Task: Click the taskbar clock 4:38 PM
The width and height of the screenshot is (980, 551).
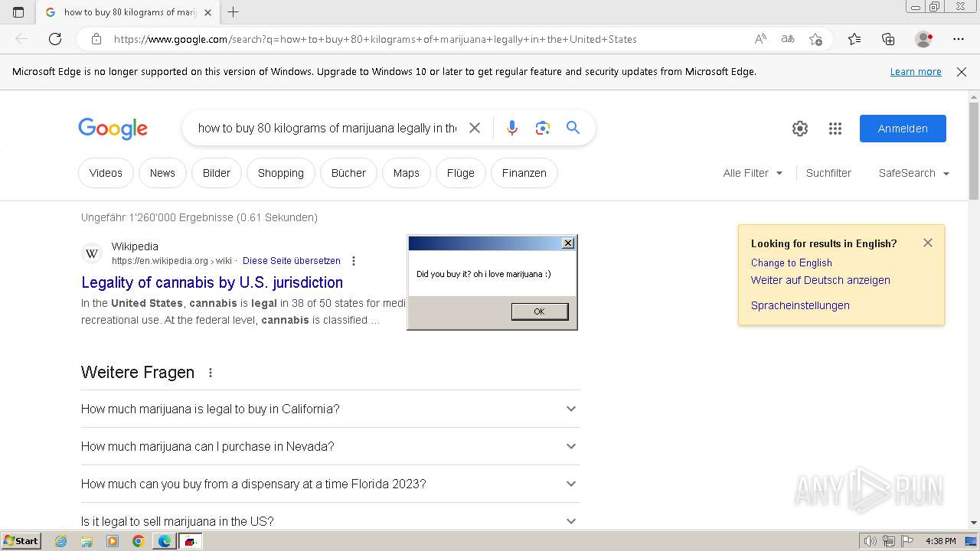Action: click(x=940, y=541)
